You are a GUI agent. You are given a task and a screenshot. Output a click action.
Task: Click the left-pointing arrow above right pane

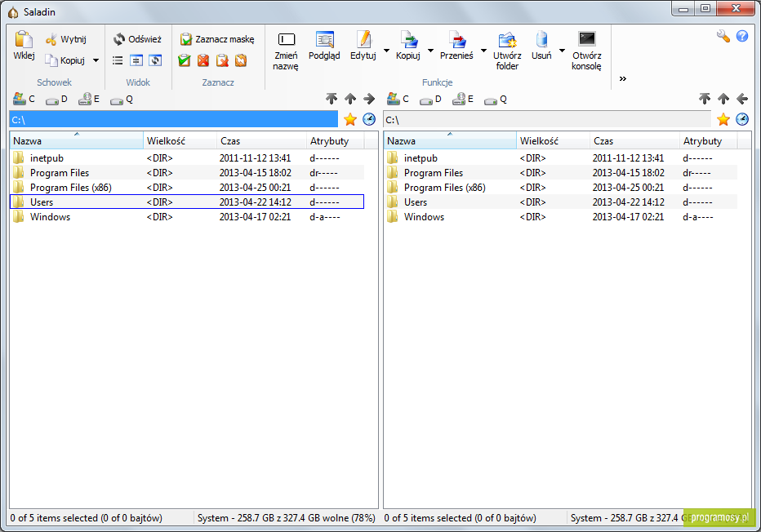coord(742,99)
